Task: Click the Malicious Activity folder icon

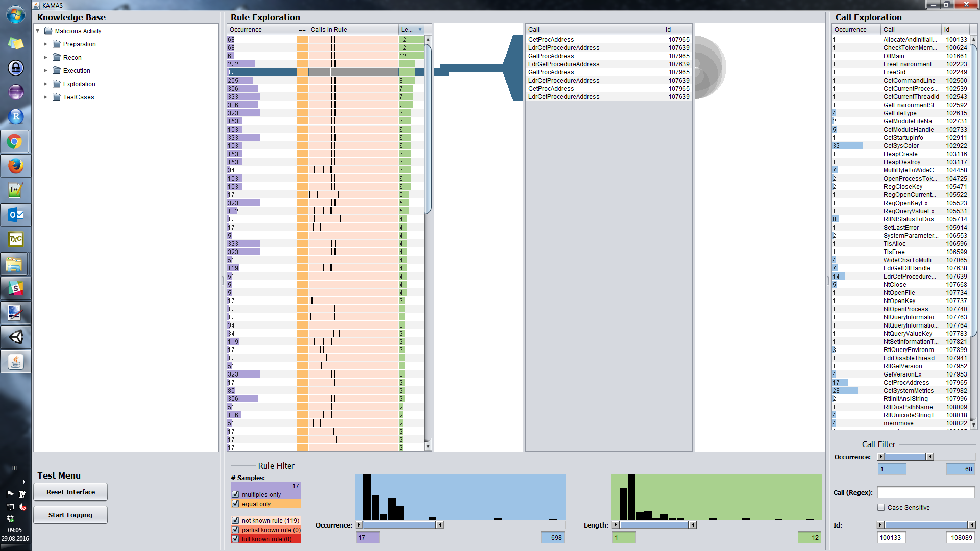Action: 48,31
